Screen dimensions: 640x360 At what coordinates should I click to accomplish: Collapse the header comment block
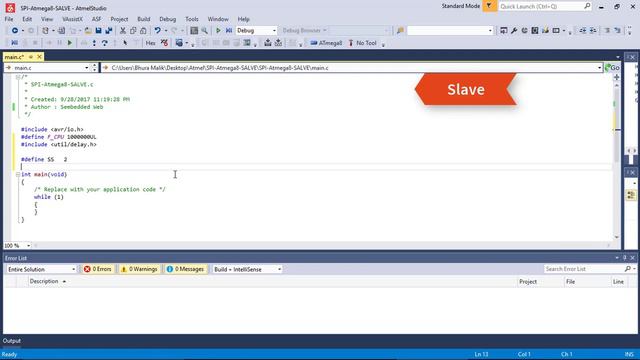18,77
